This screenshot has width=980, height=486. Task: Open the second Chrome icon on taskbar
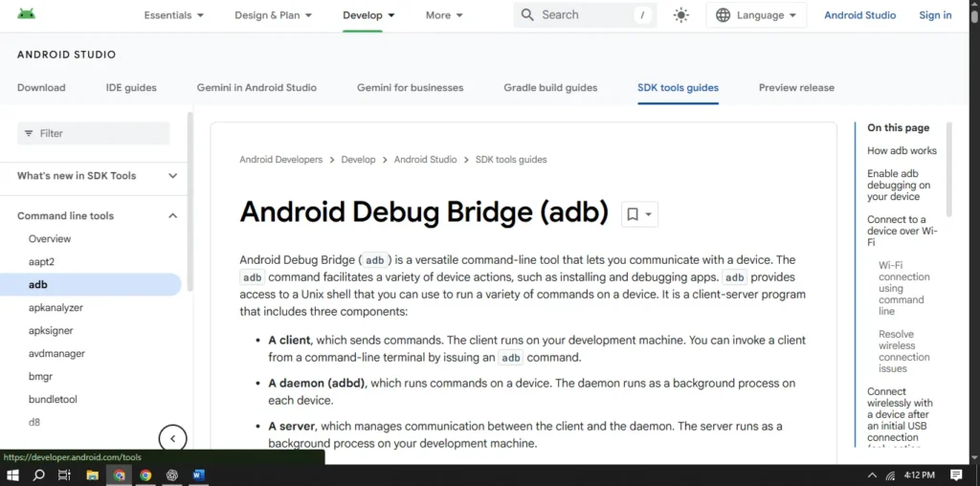(145, 475)
